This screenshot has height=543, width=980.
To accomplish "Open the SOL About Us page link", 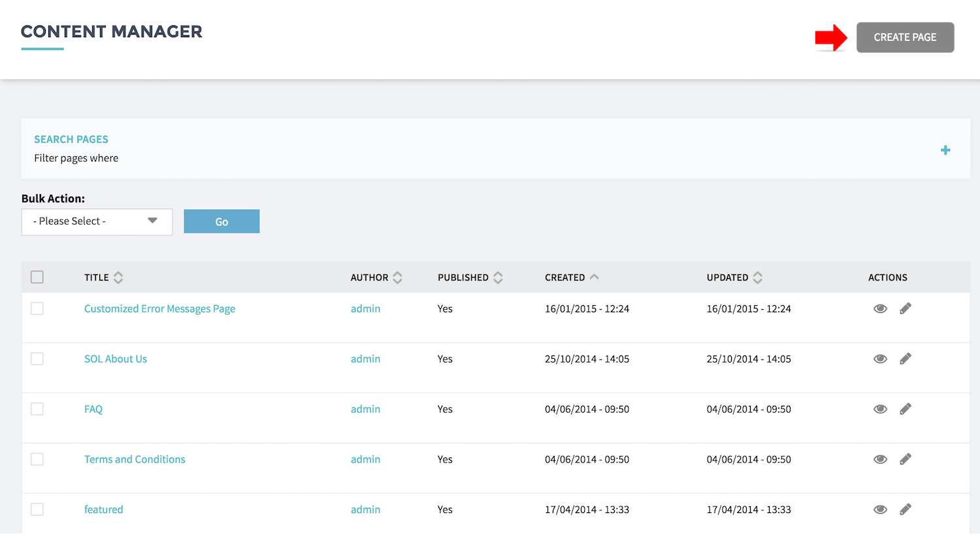I will click(x=116, y=359).
